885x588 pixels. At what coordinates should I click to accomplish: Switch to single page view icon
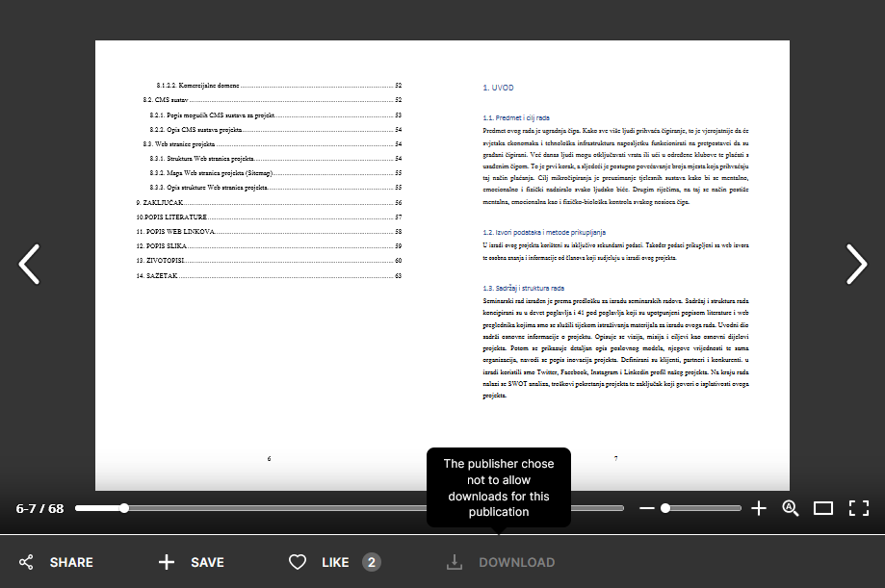(x=823, y=508)
